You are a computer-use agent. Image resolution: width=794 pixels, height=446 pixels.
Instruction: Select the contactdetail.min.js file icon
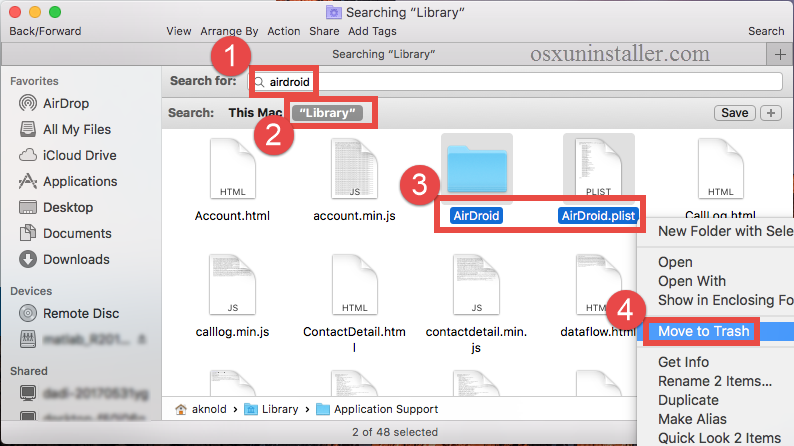[x=477, y=285]
